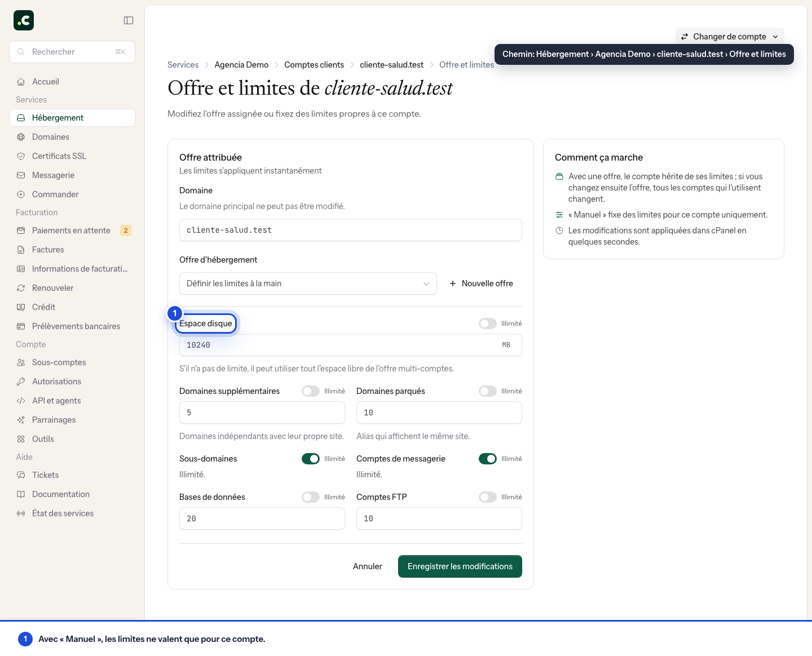812x656 pixels.
Task: Click the Domaines parqués number field
Action: point(439,413)
